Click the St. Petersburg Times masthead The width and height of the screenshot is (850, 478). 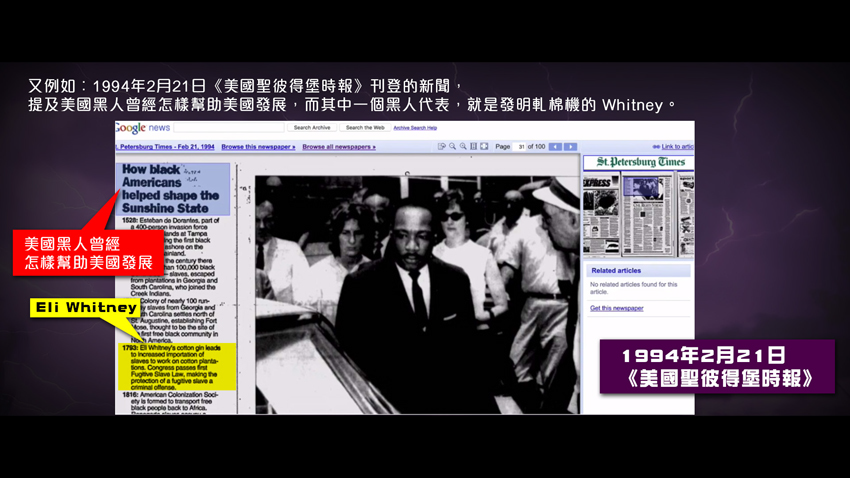pos(640,162)
